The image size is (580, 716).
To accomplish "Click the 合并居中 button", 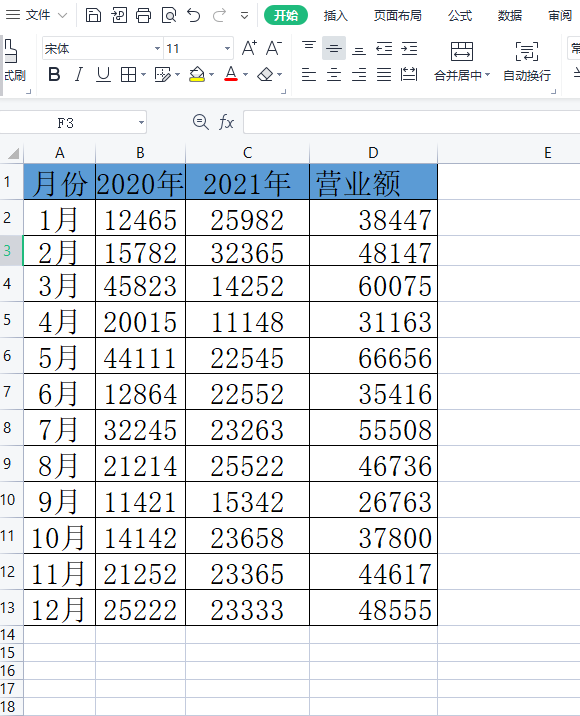I will point(462,62).
